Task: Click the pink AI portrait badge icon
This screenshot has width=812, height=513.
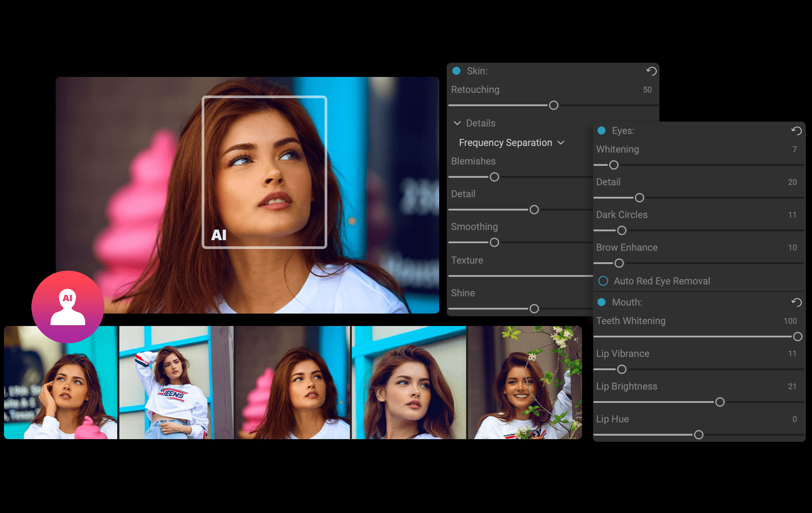Action: coord(68,307)
